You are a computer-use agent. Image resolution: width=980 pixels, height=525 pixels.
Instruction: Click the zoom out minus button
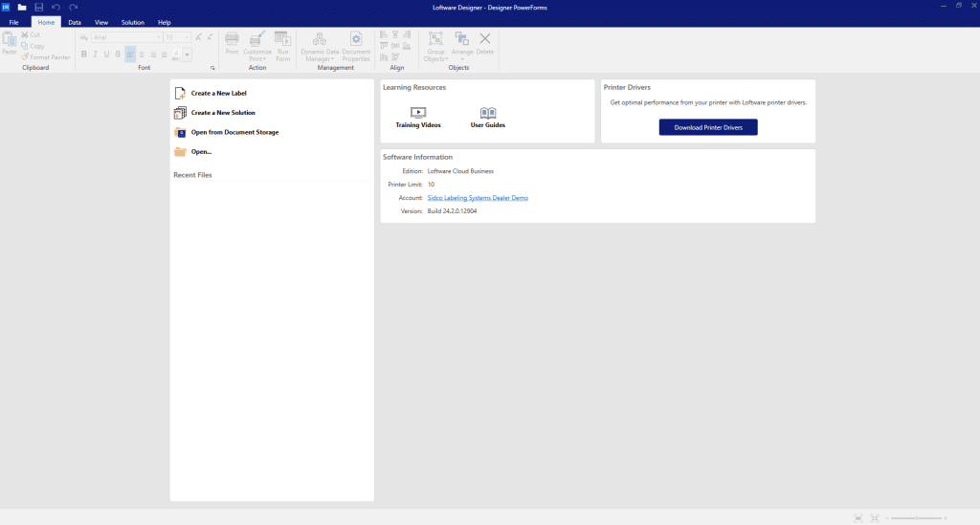(887, 518)
